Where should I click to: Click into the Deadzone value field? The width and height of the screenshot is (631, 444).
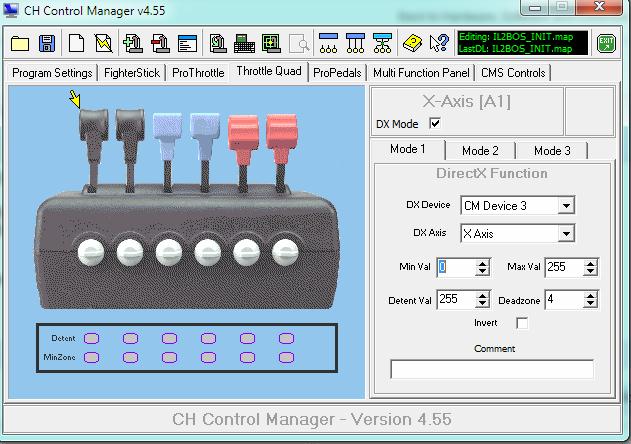click(x=565, y=300)
